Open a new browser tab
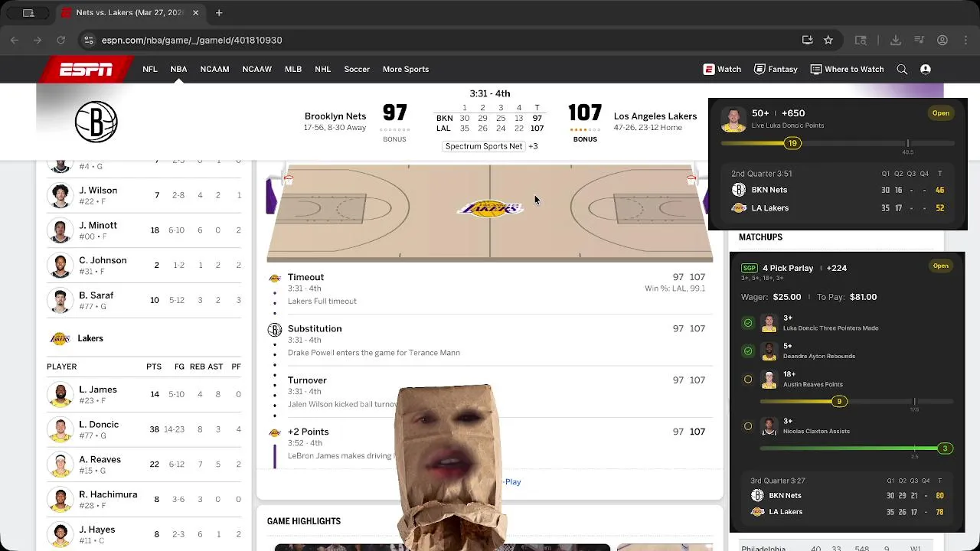980x551 pixels. click(x=219, y=12)
